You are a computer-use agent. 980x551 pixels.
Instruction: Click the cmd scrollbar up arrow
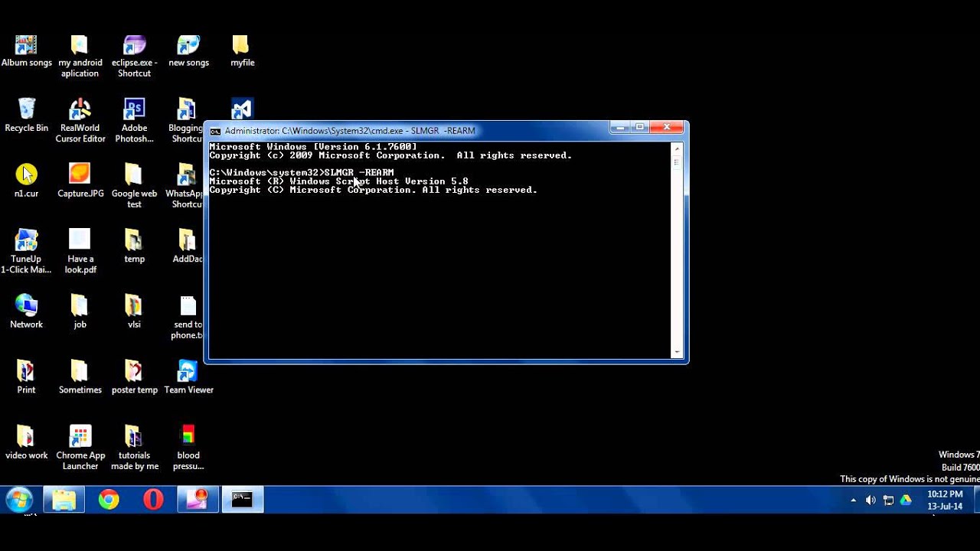tap(676, 148)
